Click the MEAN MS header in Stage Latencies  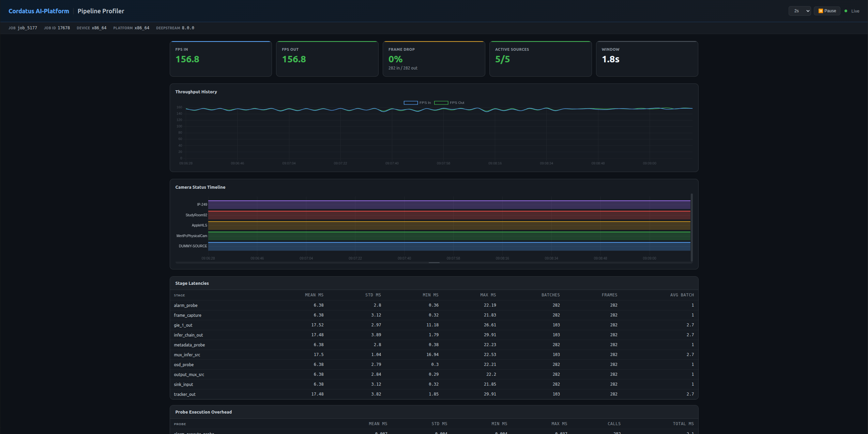point(314,295)
